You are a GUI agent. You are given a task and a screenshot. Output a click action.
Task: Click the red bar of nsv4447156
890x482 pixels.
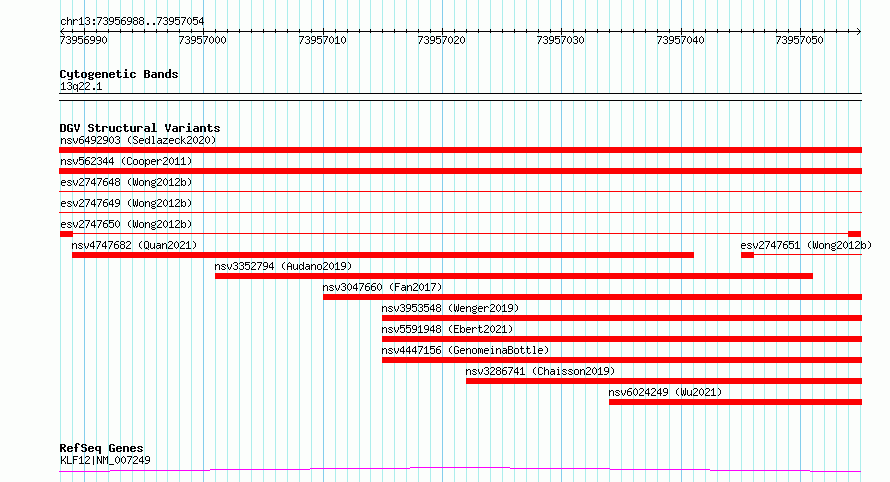(622, 360)
